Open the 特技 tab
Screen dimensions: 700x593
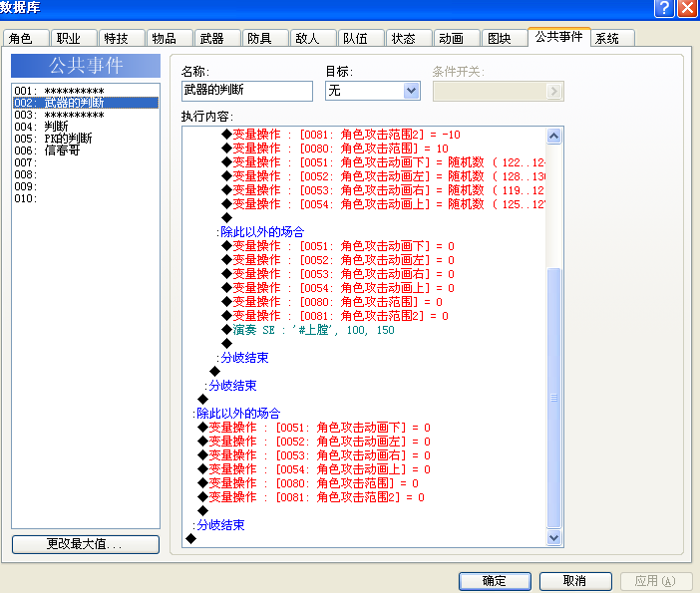click(122, 39)
